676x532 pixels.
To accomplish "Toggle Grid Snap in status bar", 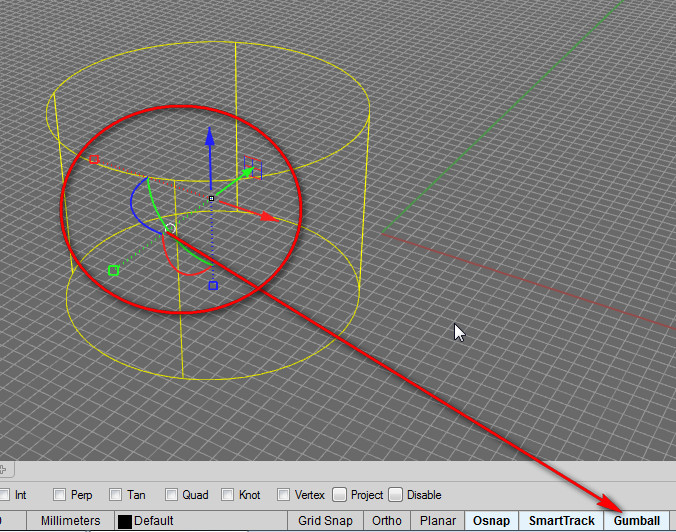I will click(325, 521).
